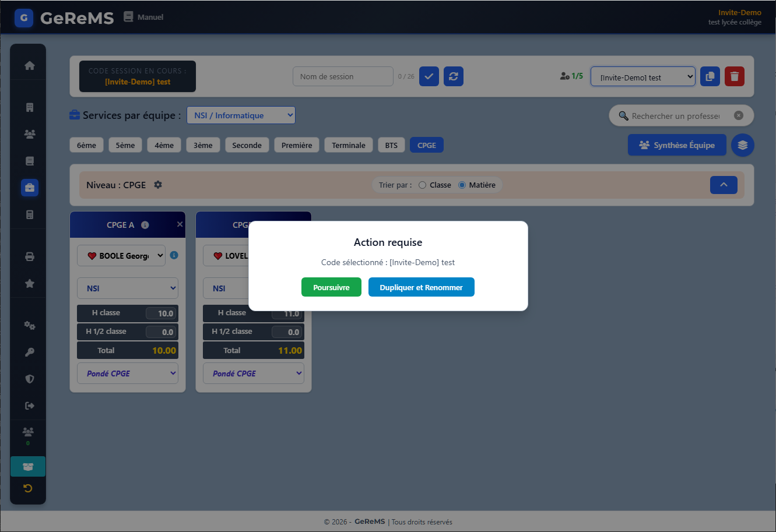Click the 1/5 users counter
776x532 pixels.
[x=571, y=76]
